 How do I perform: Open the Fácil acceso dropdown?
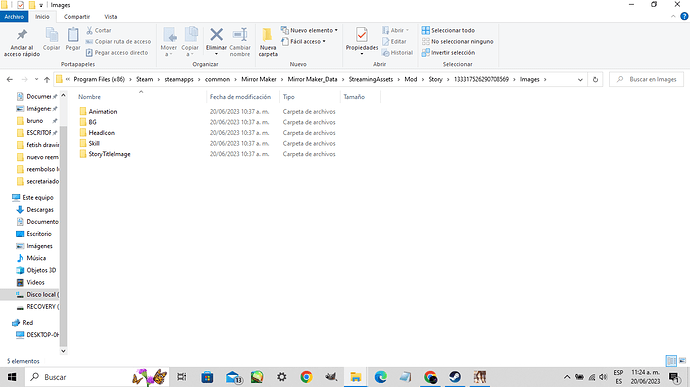[x=303, y=41]
